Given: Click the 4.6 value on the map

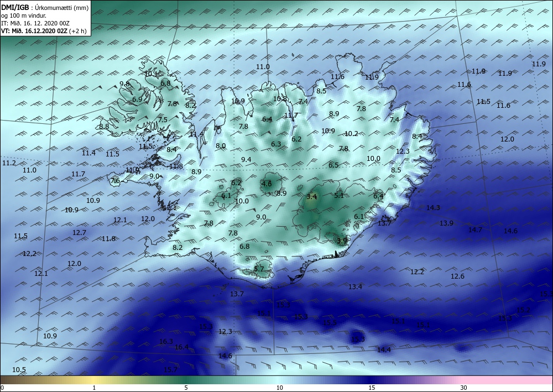Looking at the screenshot, I should tap(267, 184).
